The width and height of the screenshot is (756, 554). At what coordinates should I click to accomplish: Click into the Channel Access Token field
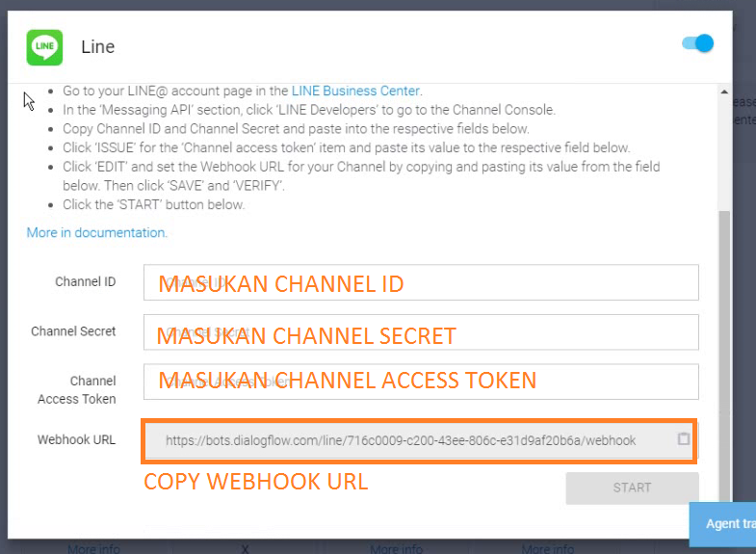coord(421,382)
